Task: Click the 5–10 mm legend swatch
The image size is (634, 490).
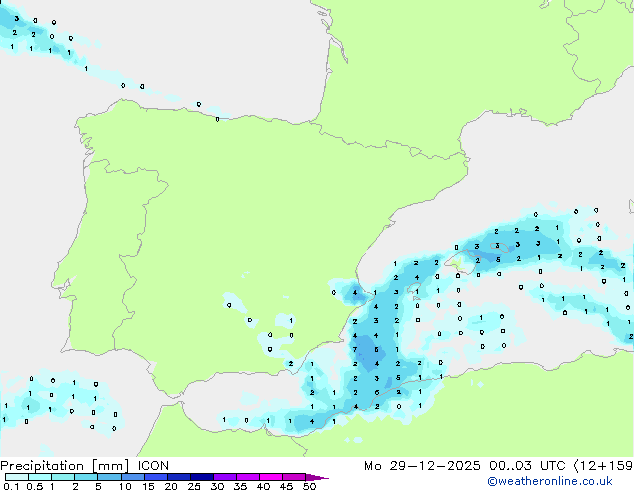Action: pos(109,477)
